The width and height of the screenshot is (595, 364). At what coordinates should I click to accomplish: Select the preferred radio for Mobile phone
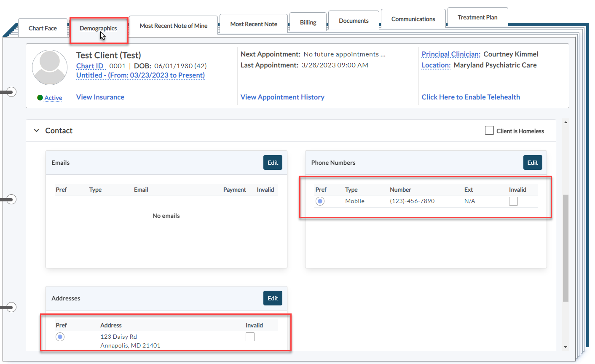point(320,201)
